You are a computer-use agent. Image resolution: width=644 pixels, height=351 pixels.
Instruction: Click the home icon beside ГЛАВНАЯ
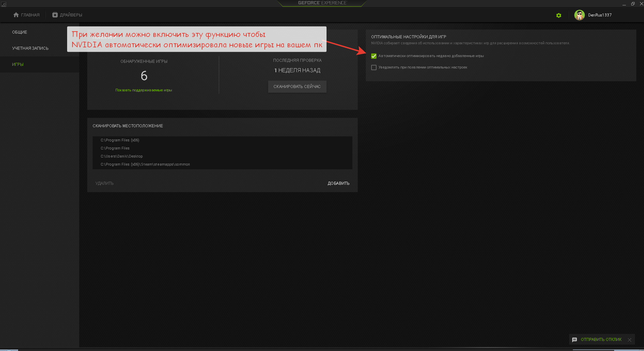[x=16, y=15]
